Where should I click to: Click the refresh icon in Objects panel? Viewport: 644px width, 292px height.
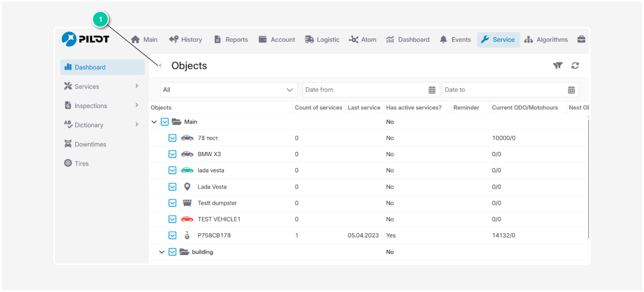pyautogui.click(x=575, y=66)
